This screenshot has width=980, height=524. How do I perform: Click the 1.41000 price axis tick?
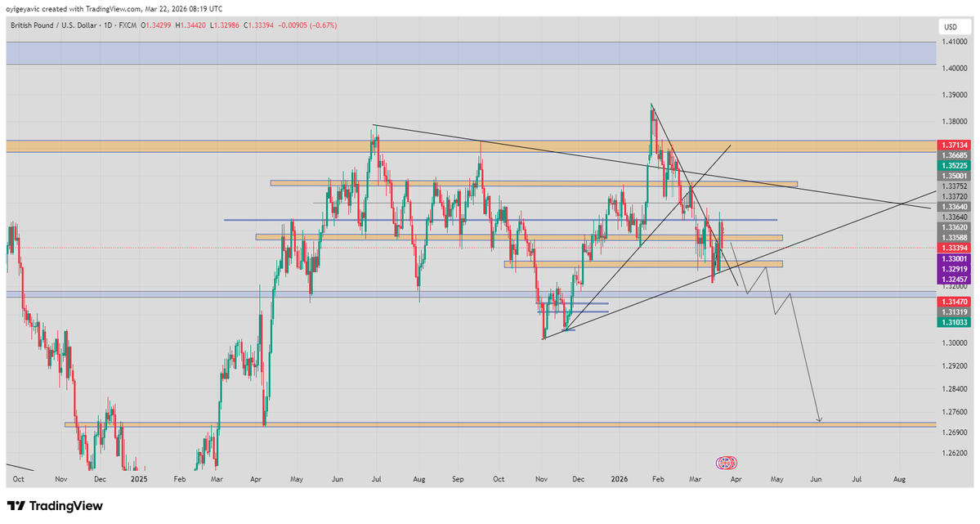click(955, 42)
